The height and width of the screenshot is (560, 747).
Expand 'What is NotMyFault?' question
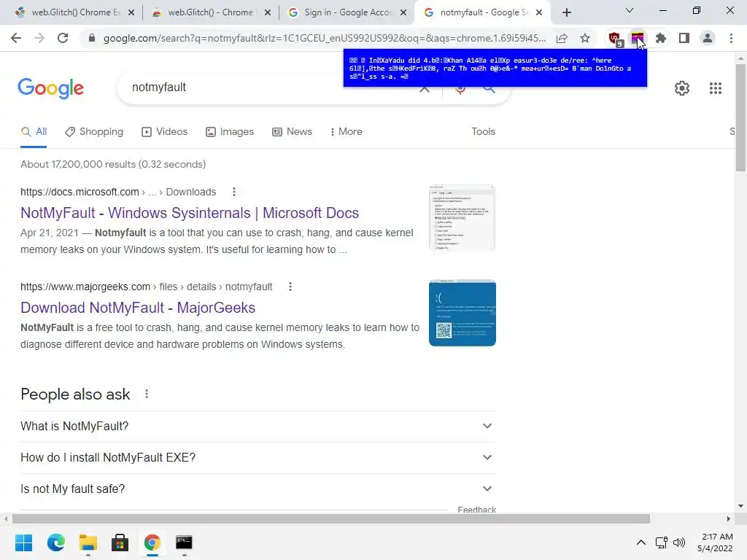coord(258,426)
